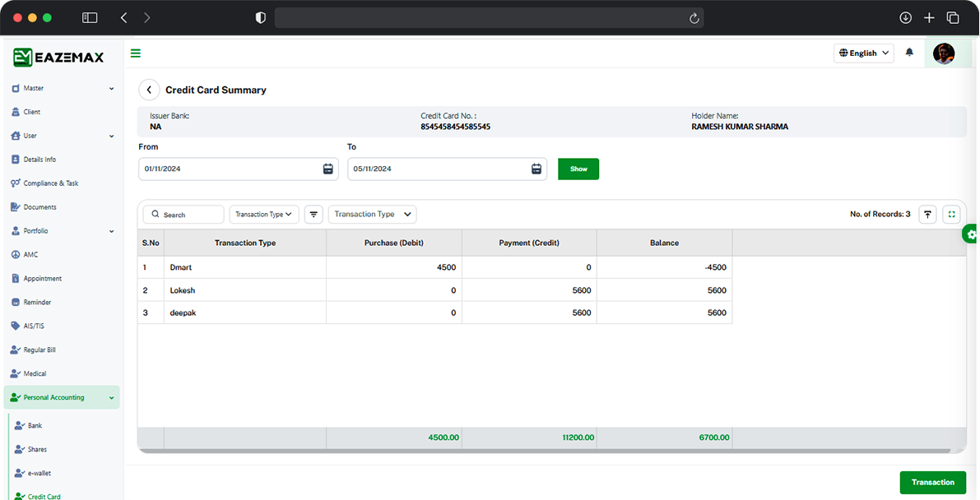Toggle the fullscreen table icon

[951, 215]
